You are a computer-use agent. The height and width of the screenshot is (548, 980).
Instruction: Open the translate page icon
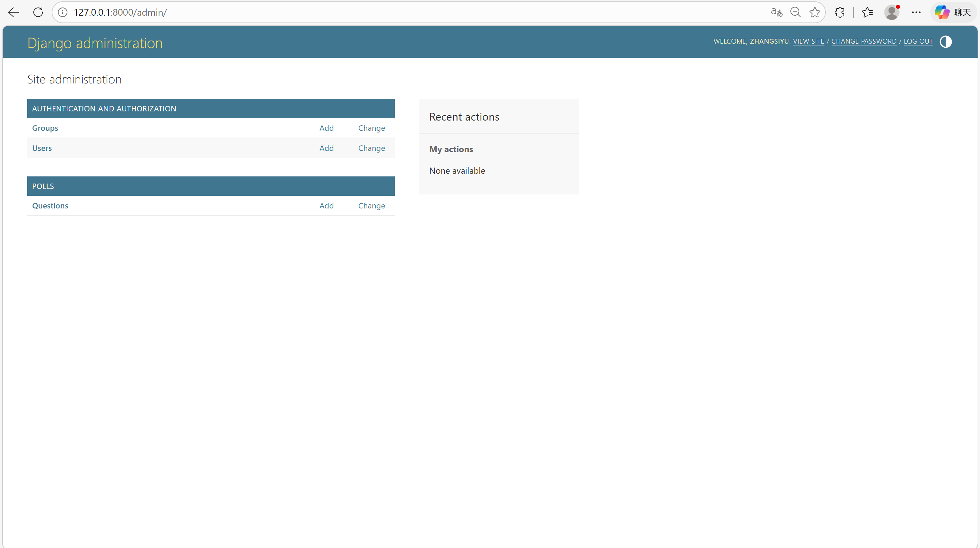(x=776, y=12)
